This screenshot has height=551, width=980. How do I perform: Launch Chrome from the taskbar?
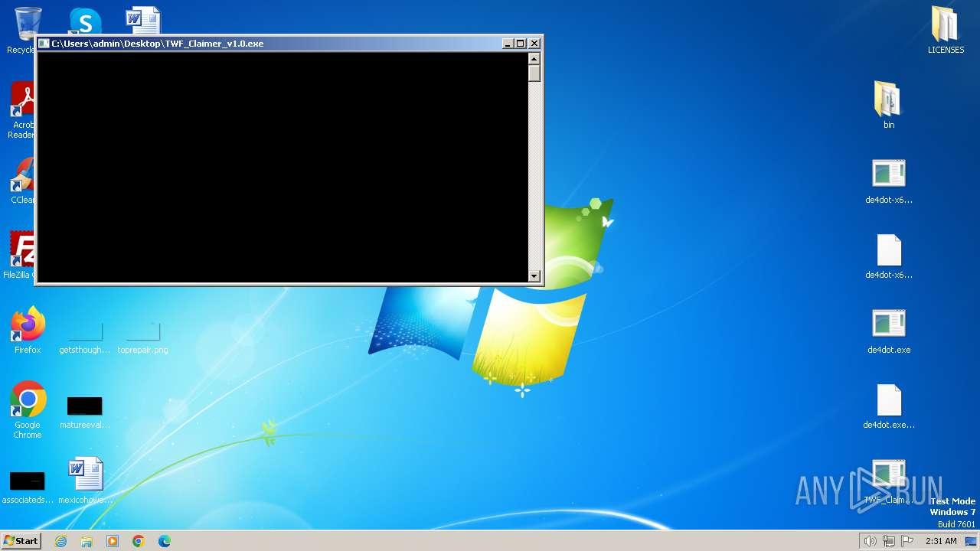pyautogui.click(x=139, y=541)
